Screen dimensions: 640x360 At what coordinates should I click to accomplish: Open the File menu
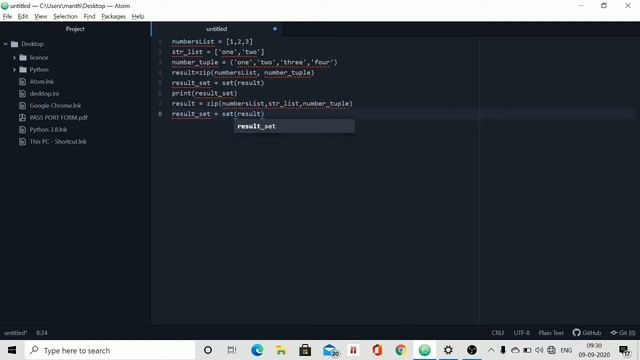7,16
